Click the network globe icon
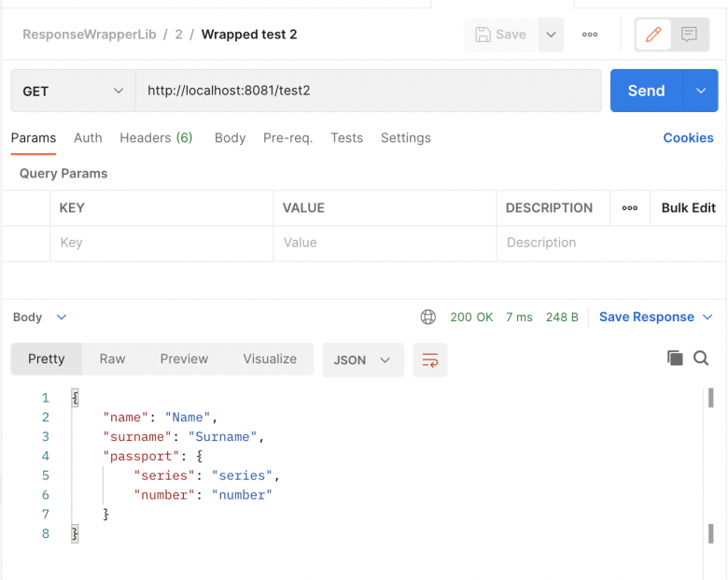728x580 pixels. click(x=428, y=317)
